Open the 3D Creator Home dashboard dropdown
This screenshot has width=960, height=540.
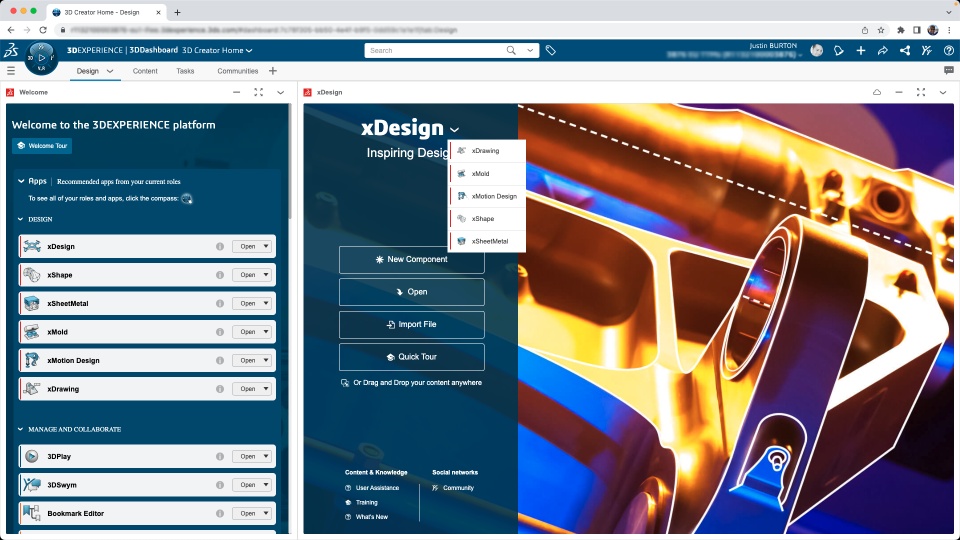click(249, 51)
